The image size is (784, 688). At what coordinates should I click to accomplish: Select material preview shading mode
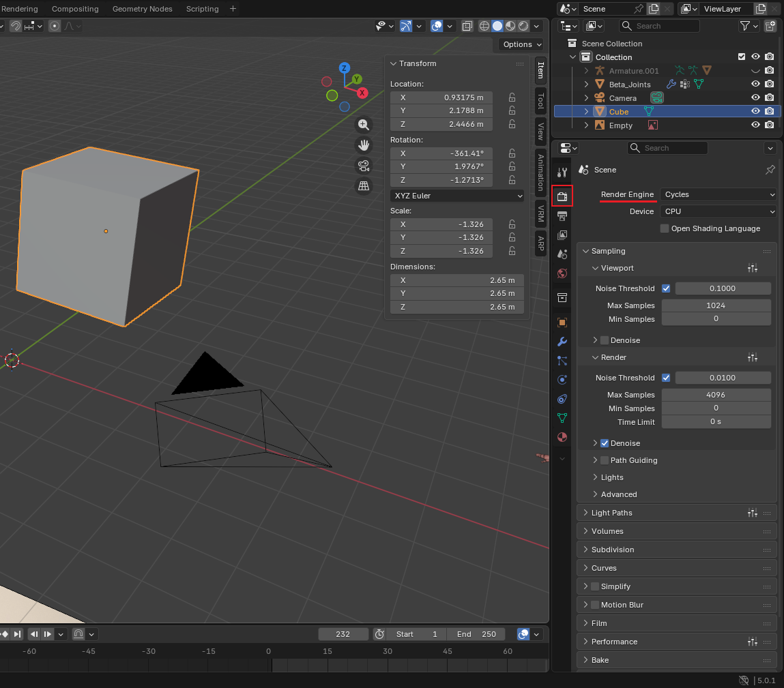pyautogui.click(x=510, y=26)
